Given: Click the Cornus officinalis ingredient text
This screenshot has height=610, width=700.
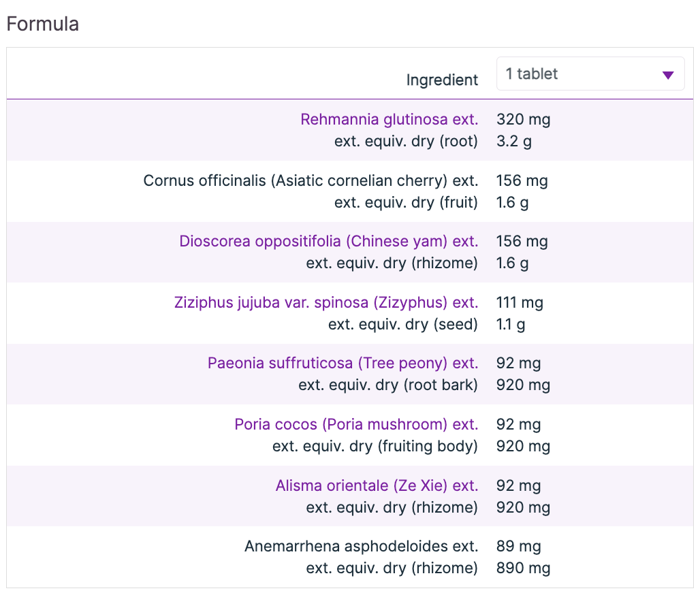Looking at the screenshot, I should (311, 181).
